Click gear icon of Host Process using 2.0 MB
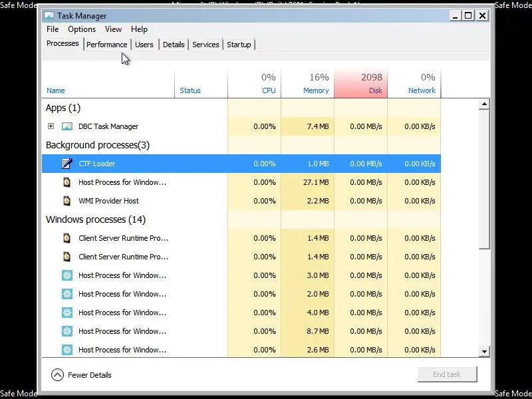This screenshot has width=532, height=399. point(67,294)
